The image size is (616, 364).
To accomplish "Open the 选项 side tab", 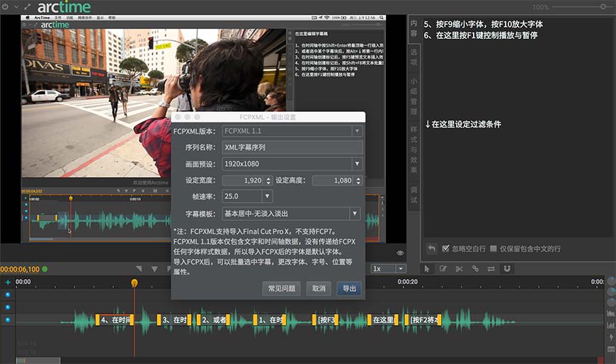I will tap(413, 57).
